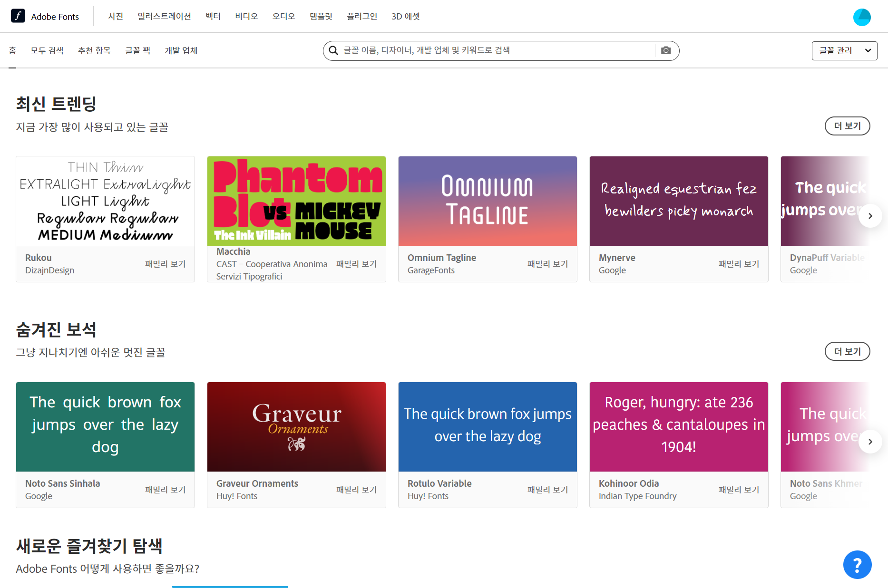This screenshot has height=588, width=888.
Task: Click the Kohinoor Odia font name
Action: coord(628,483)
